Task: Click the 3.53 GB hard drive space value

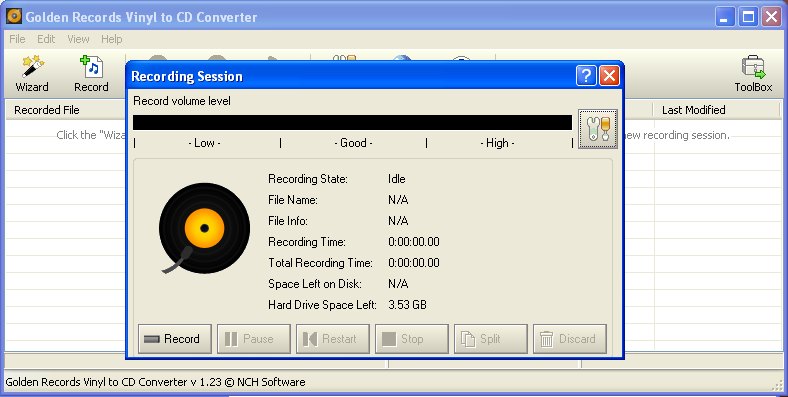Action: 407,305
